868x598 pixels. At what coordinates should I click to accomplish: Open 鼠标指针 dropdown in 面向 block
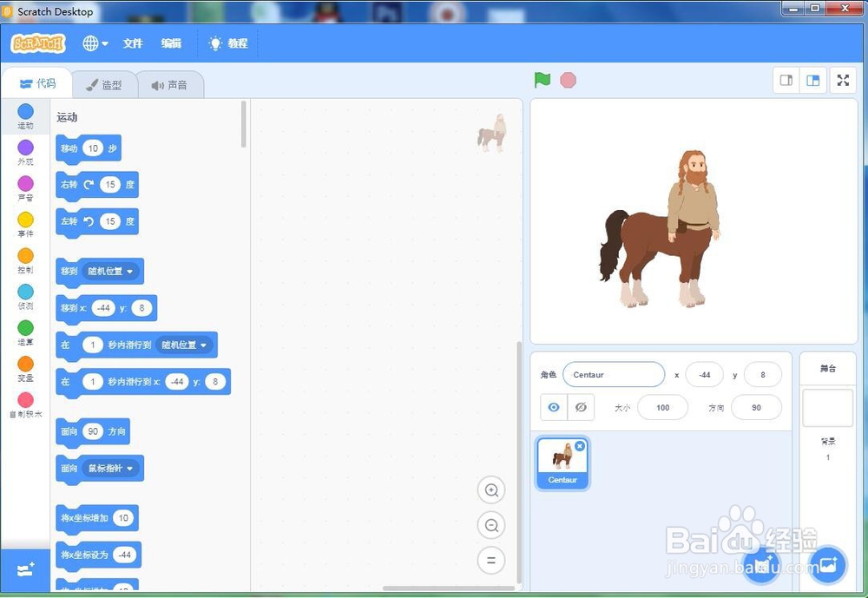point(111,469)
